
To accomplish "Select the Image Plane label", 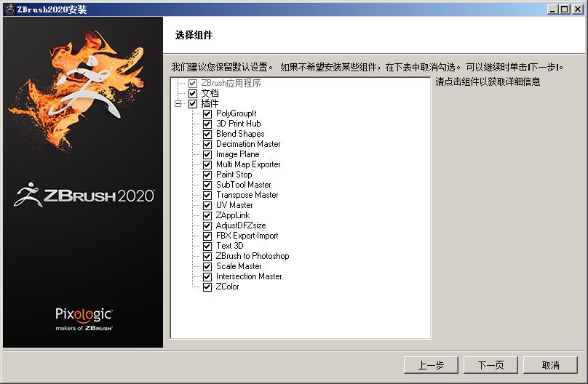I will (238, 154).
